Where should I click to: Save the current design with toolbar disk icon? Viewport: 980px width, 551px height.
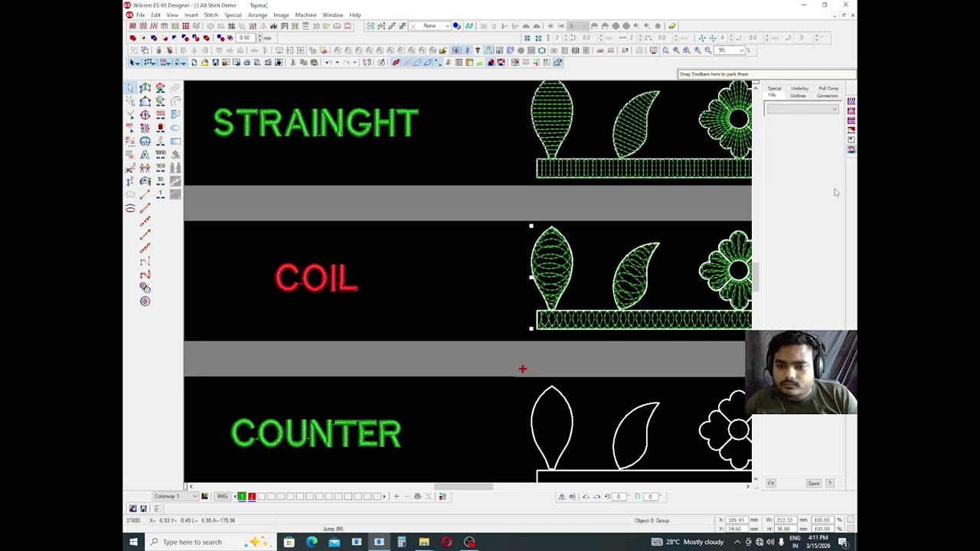215,63
